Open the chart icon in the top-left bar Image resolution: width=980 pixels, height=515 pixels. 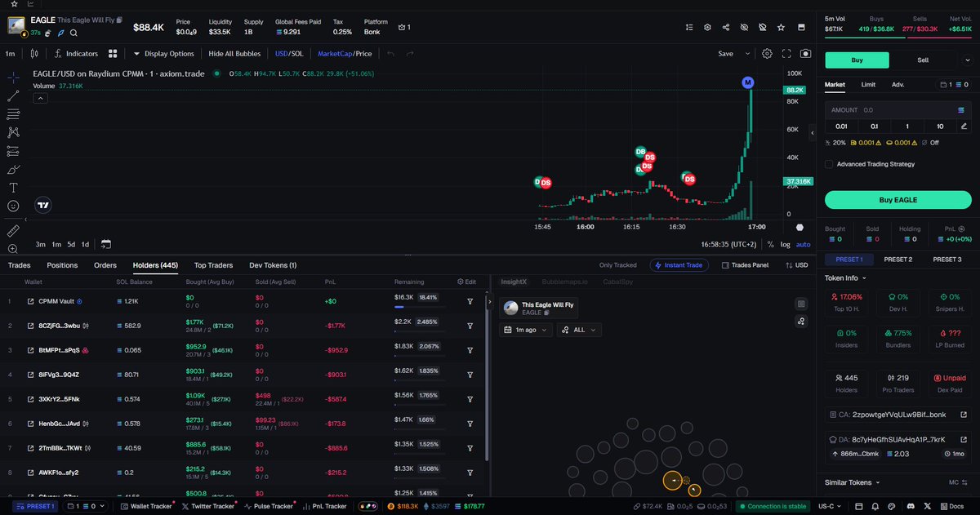29,3
